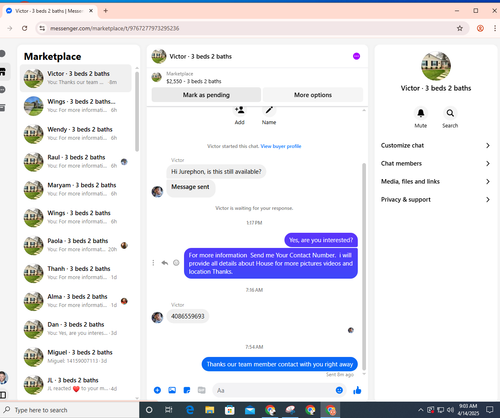
Task: Bookmark this page with the star
Action: point(460,28)
